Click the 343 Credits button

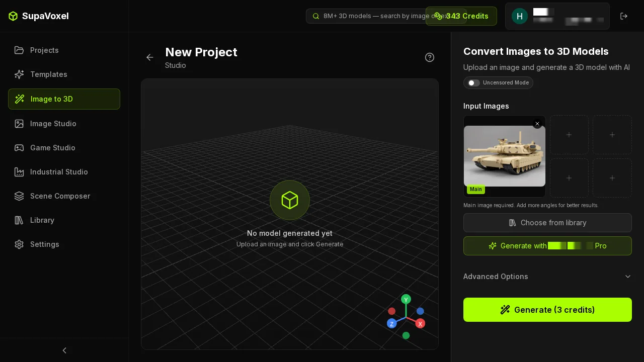461,16
